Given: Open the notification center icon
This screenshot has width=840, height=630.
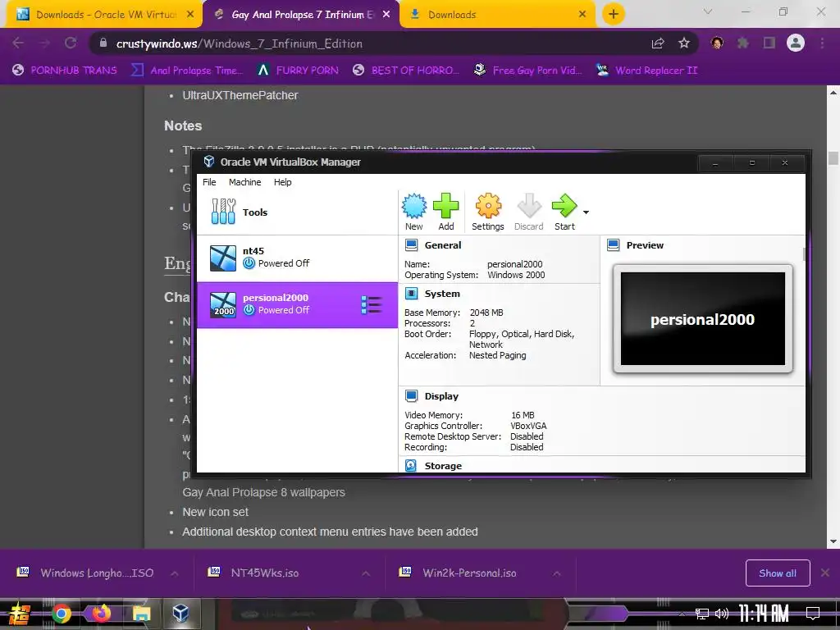Looking at the screenshot, I should pos(813,614).
